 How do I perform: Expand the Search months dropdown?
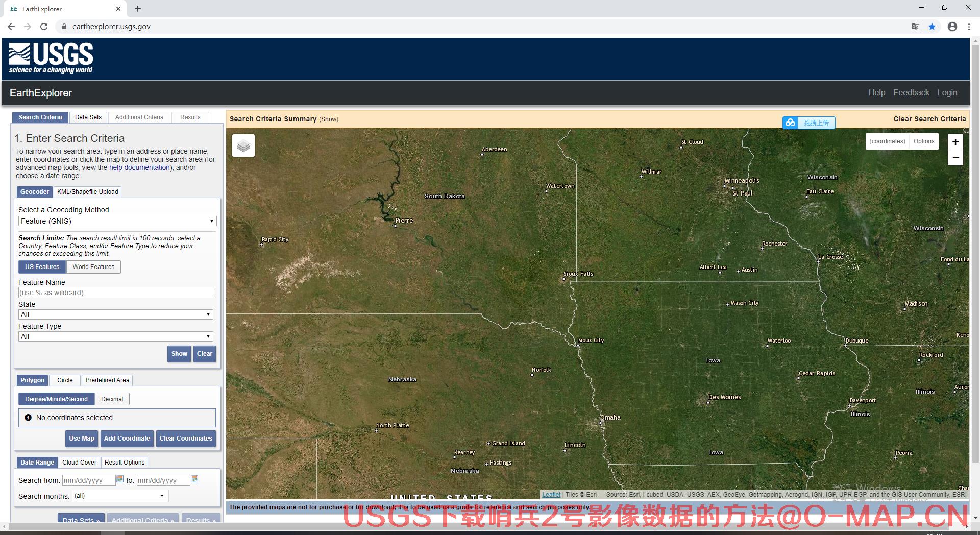[120, 496]
